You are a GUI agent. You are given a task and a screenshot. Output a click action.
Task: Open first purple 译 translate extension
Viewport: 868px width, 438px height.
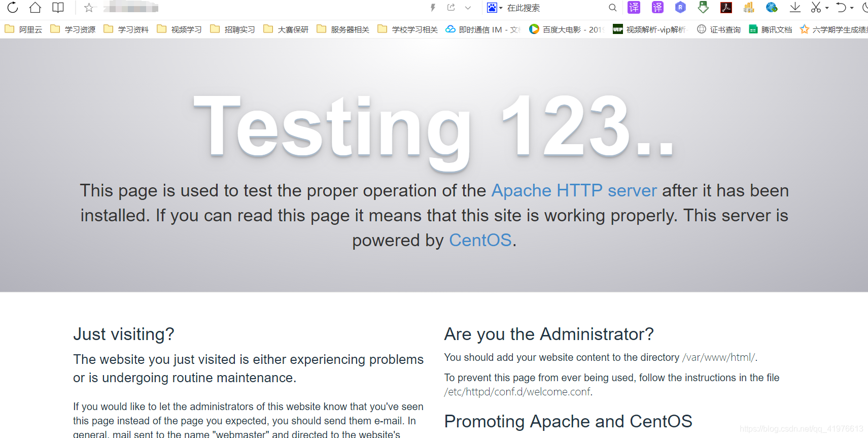(x=634, y=8)
